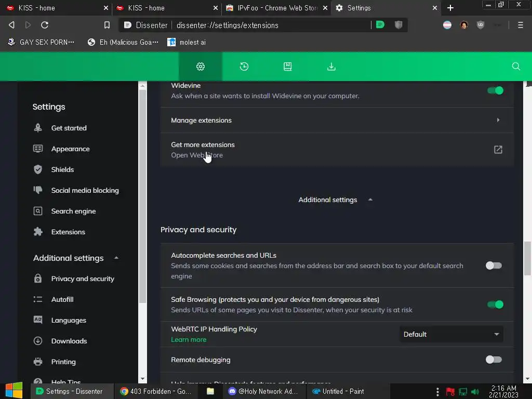Enable Autocomplete searches and URLs
This screenshot has width=532, height=399.
click(x=494, y=265)
